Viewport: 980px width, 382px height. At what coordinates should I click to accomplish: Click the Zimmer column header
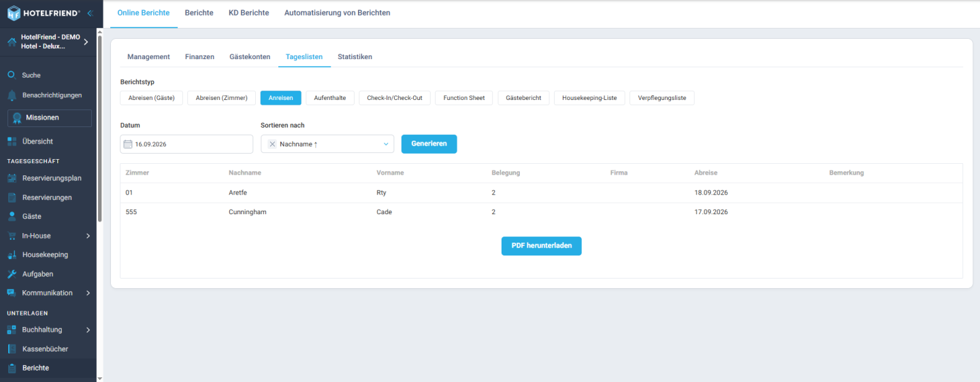(x=137, y=173)
